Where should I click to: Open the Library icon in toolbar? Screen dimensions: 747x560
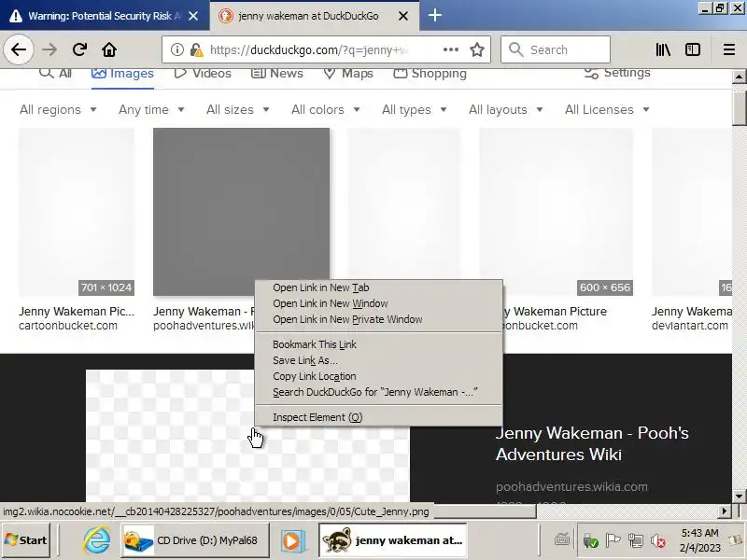tap(663, 49)
